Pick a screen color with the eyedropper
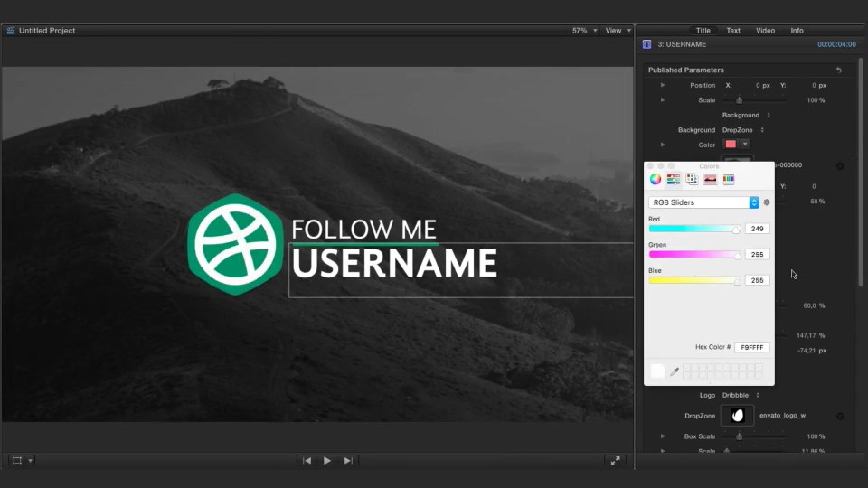 (x=675, y=371)
